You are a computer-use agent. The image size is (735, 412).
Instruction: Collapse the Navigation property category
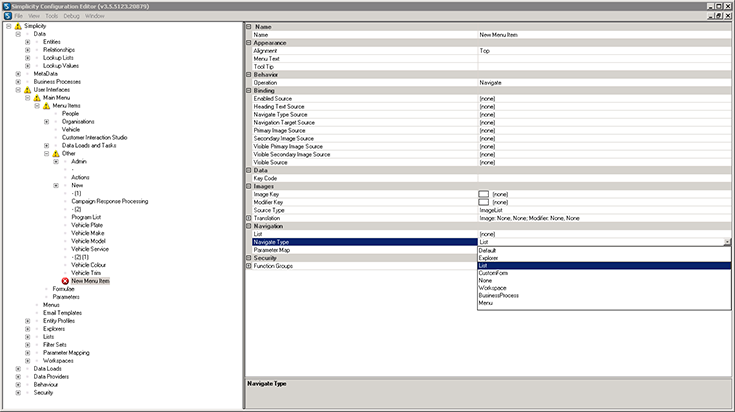[x=249, y=226]
